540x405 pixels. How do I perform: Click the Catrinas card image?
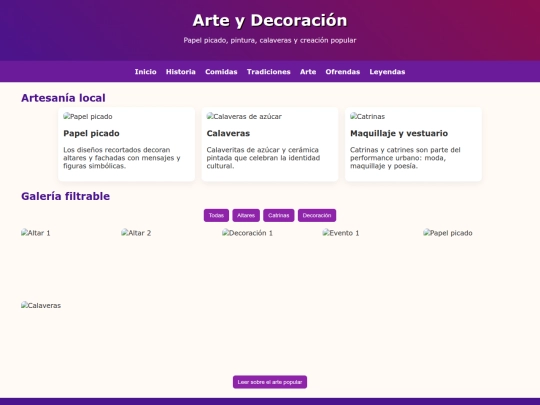367,116
